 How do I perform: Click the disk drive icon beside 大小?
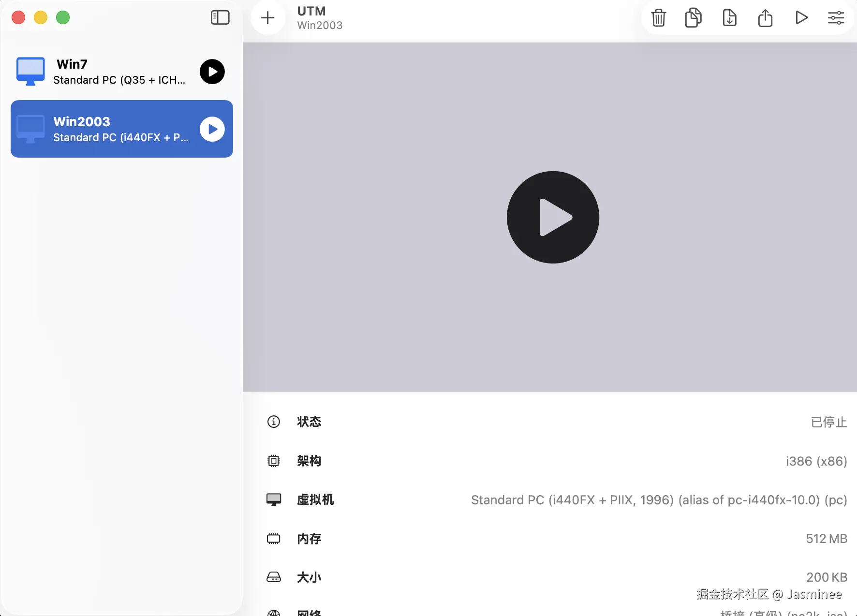[x=274, y=577]
